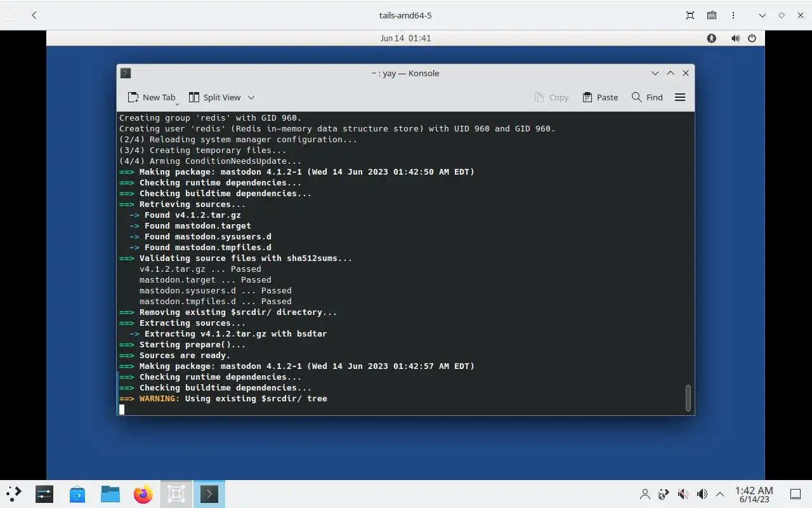Toggle fullscreen in the viewer top bar

point(690,15)
